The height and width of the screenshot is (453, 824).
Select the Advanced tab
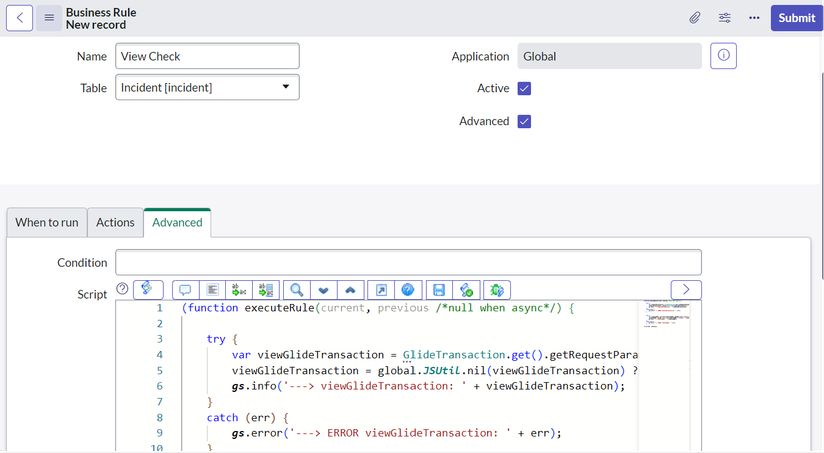tap(177, 222)
